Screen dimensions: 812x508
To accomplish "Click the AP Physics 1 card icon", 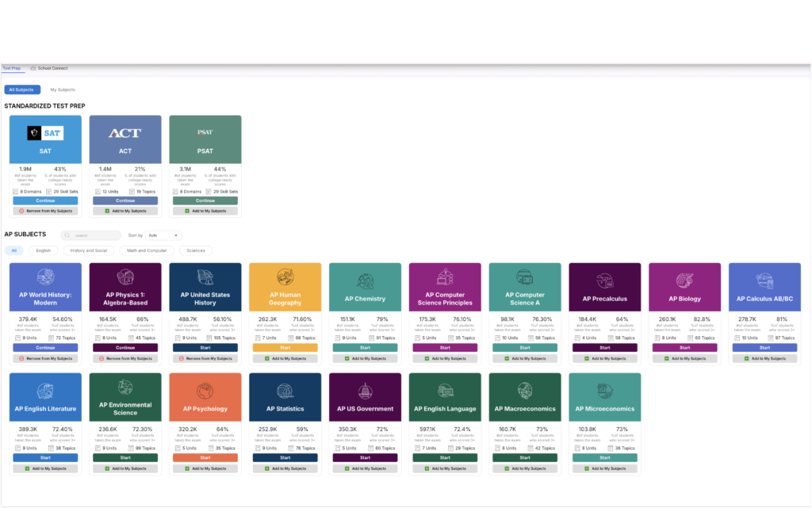I will point(125,277).
